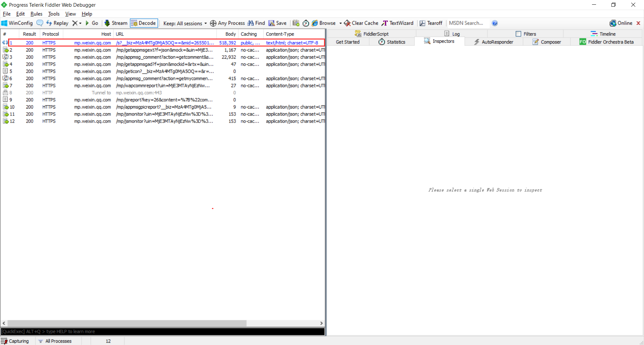Save sessions with the Save button
Screen dimensions: 644x345
pos(277,23)
